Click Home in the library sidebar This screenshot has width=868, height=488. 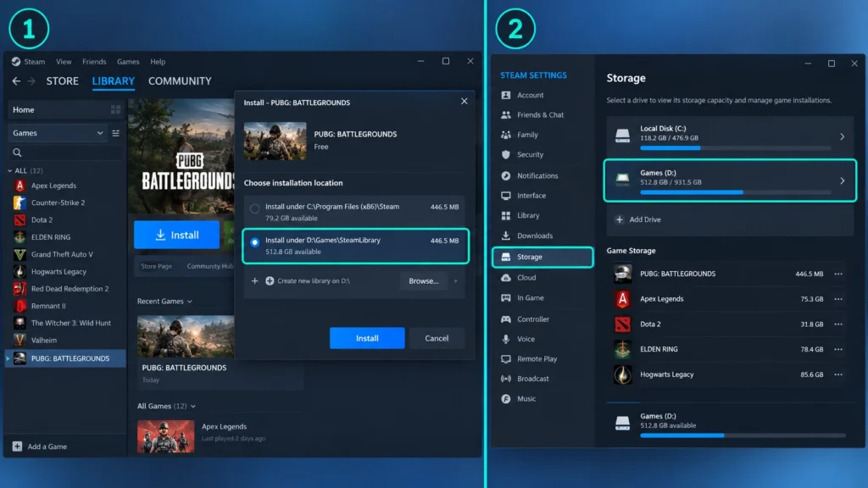tap(23, 109)
